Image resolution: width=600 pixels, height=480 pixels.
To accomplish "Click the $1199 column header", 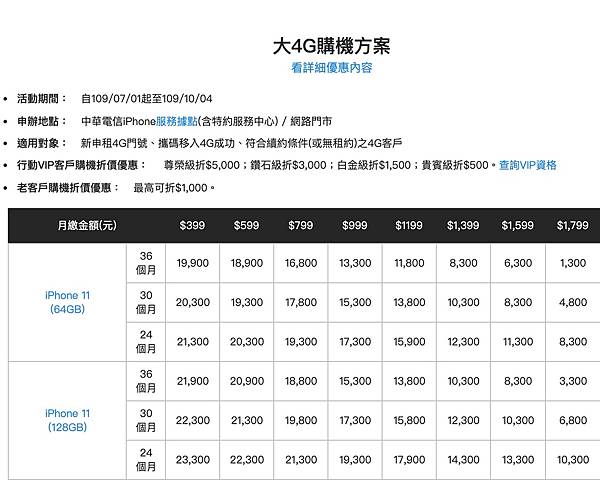I will click(409, 225).
